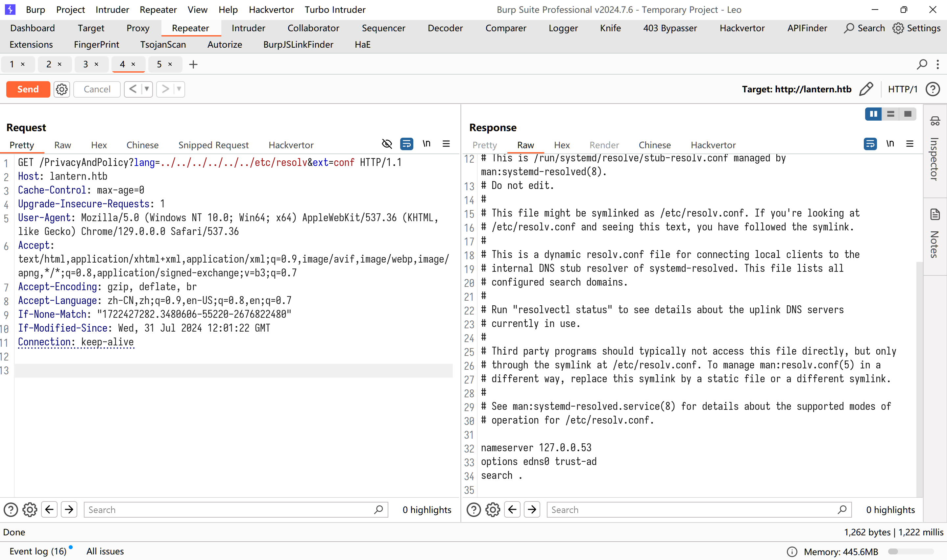
Task: Open request editor hamburger menu
Action: [x=446, y=144]
